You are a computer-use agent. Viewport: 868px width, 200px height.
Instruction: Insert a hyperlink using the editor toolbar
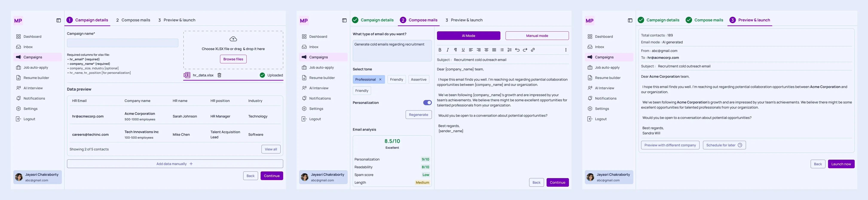pyautogui.click(x=533, y=50)
